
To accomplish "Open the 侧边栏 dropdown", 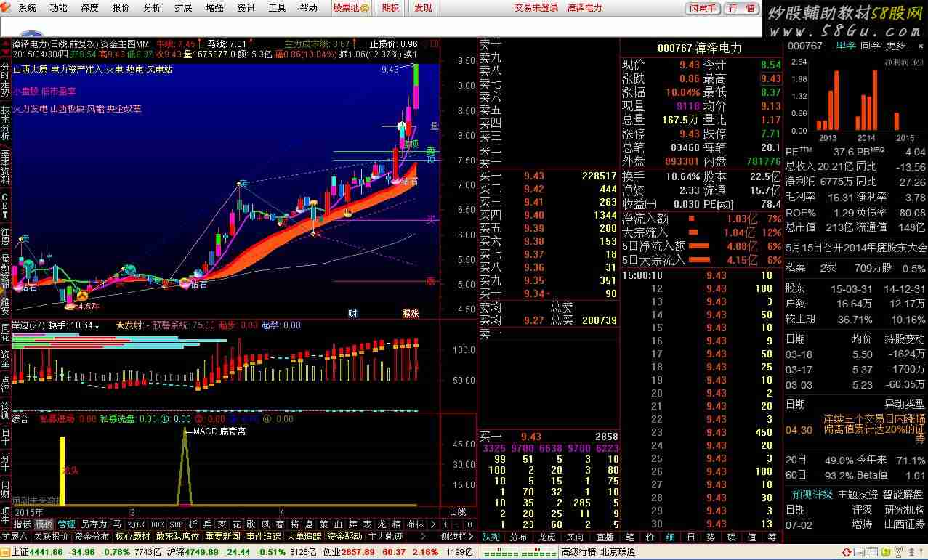I will pyautogui.click(x=458, y=537).
